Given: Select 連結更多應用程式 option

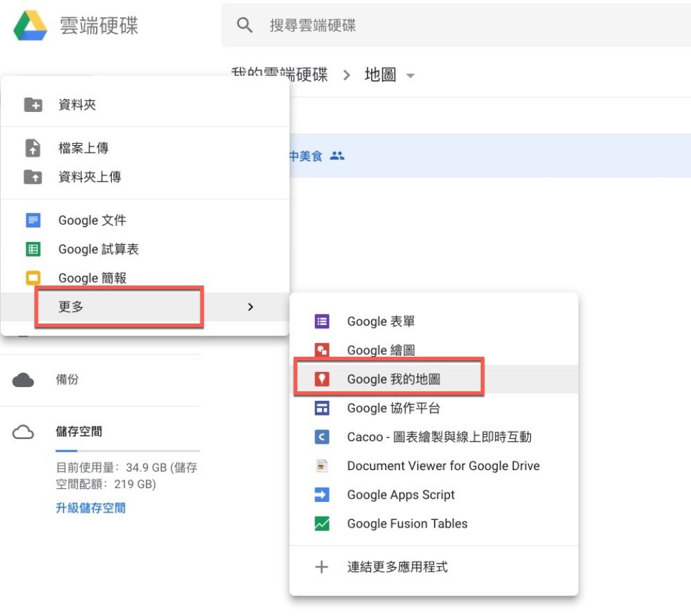Looking at the screenshot, I should tap(434, 567).
